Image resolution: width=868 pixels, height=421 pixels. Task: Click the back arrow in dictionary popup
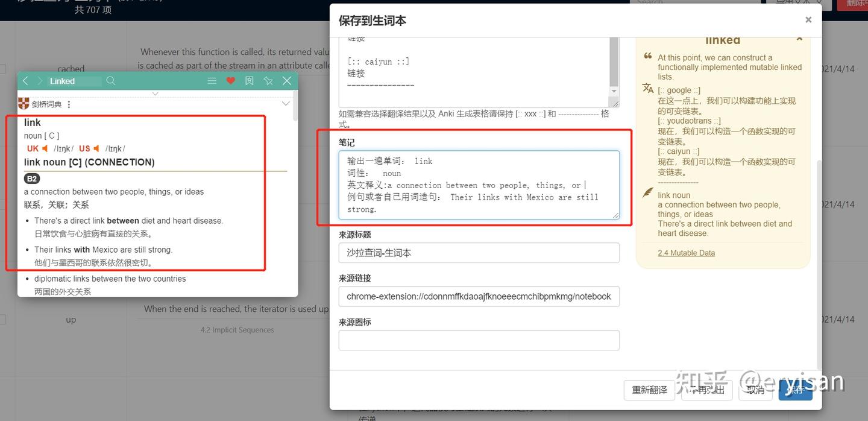25,81
